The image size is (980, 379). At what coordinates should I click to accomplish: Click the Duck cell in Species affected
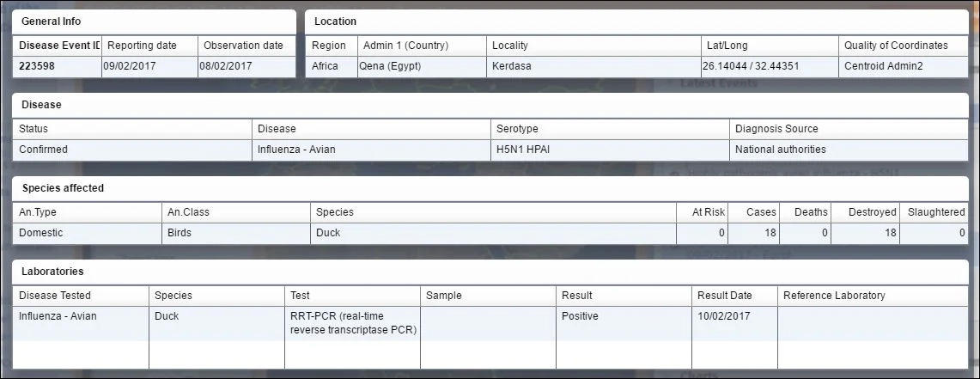click(493, 233)
